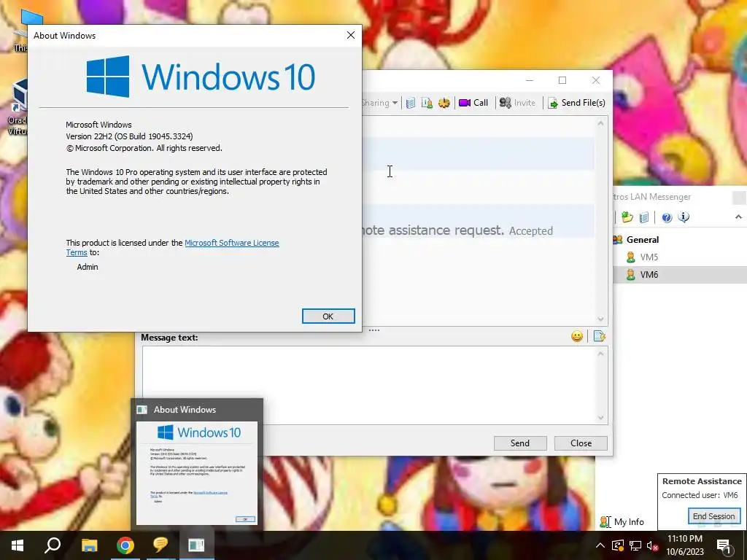Click inside the Message text input box

[x=370, y=385]
